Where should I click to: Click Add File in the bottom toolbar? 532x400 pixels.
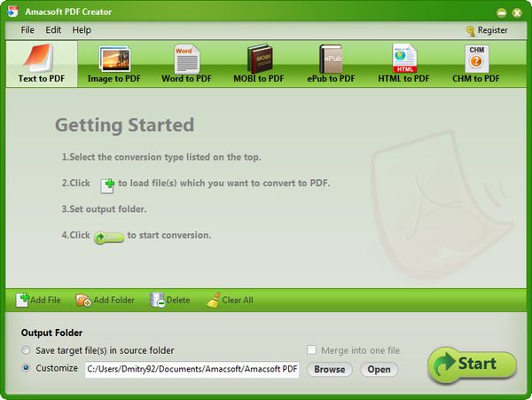[x=38, y=300]
